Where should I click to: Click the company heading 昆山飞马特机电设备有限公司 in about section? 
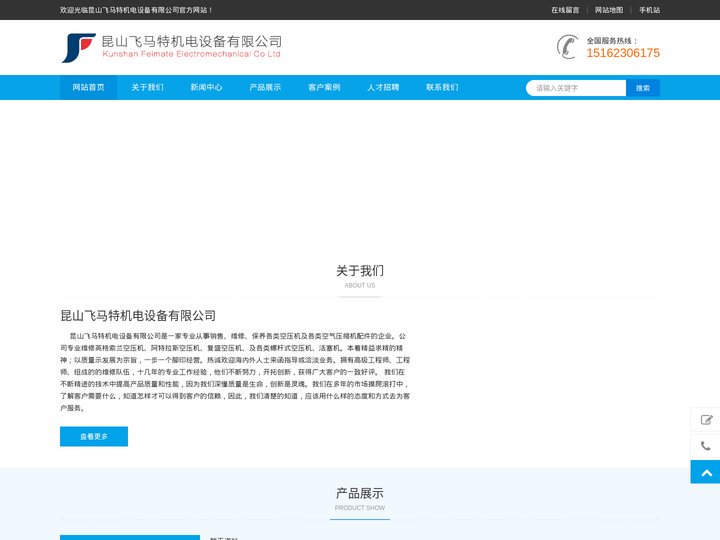138,315
